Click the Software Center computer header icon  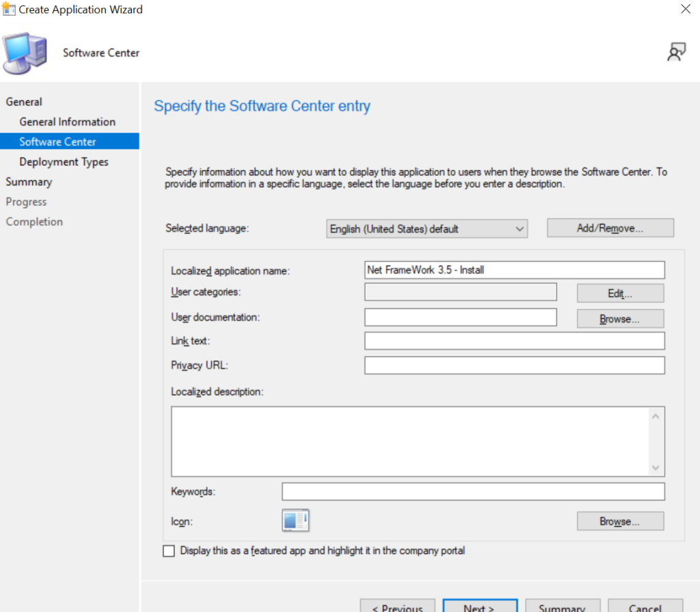pyautogui.click(x=25, y=53)
